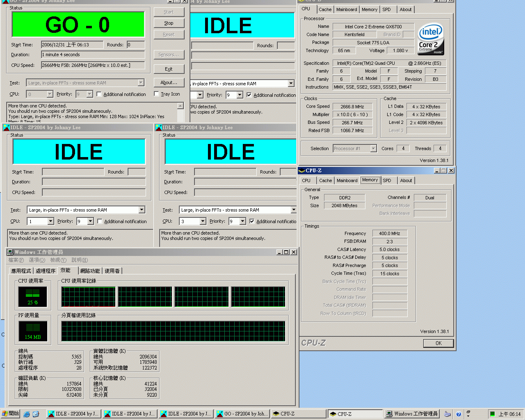Toggle Tray Icon checkbox in GO window

156,94
